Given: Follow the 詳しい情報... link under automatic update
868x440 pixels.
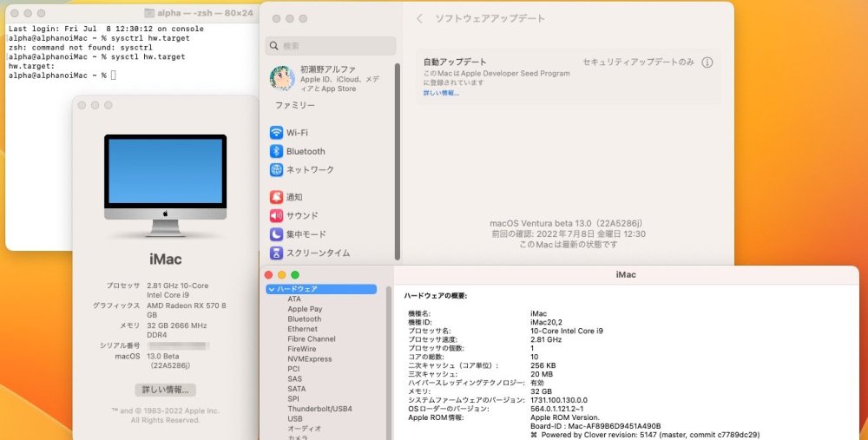Looking at the screenshot, I should [441, 93].
